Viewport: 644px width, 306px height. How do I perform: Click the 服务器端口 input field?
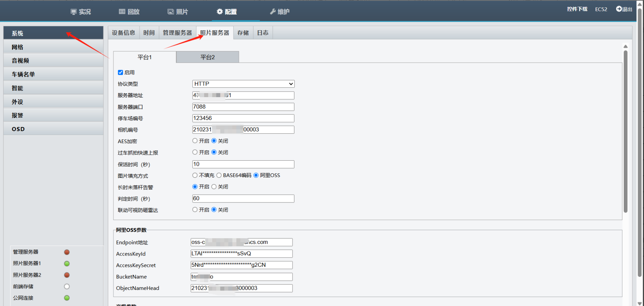(243, 107)
